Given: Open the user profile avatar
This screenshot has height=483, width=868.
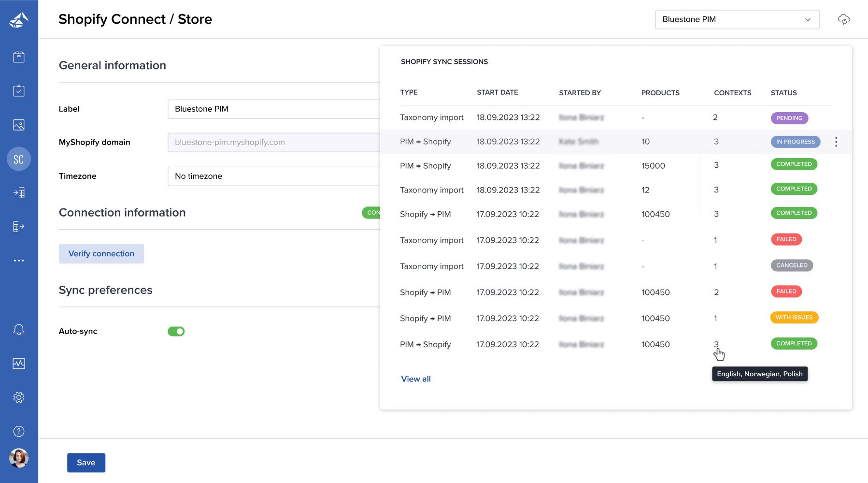Looking at the screenshot, I should click(x=19, y=457).
